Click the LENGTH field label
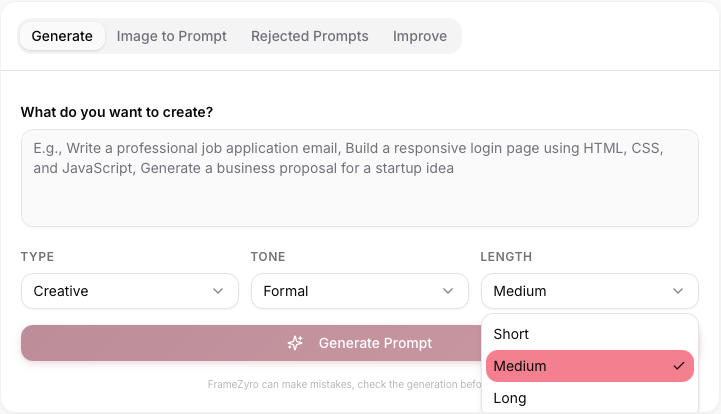This screenshot has width=721, height=414. click(506, 257)
